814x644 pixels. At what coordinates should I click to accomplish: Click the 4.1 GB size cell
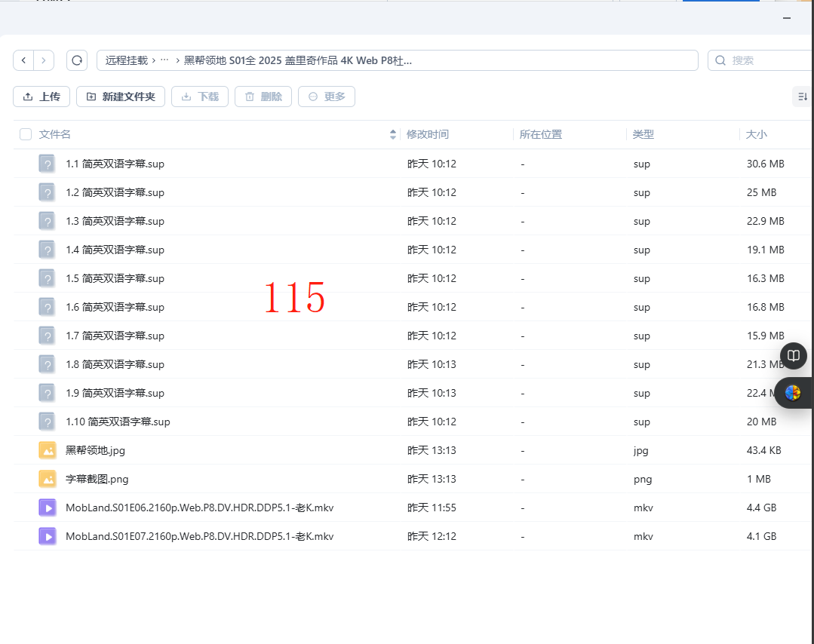(761, 536)
